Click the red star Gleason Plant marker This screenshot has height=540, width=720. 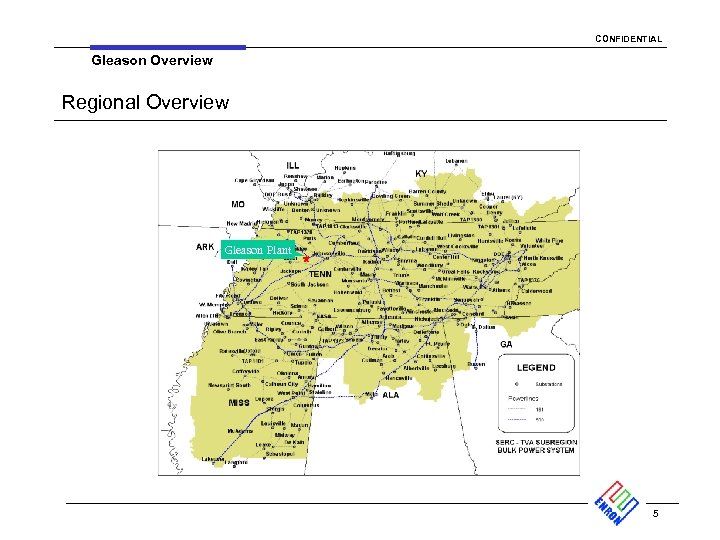[306, 259]
